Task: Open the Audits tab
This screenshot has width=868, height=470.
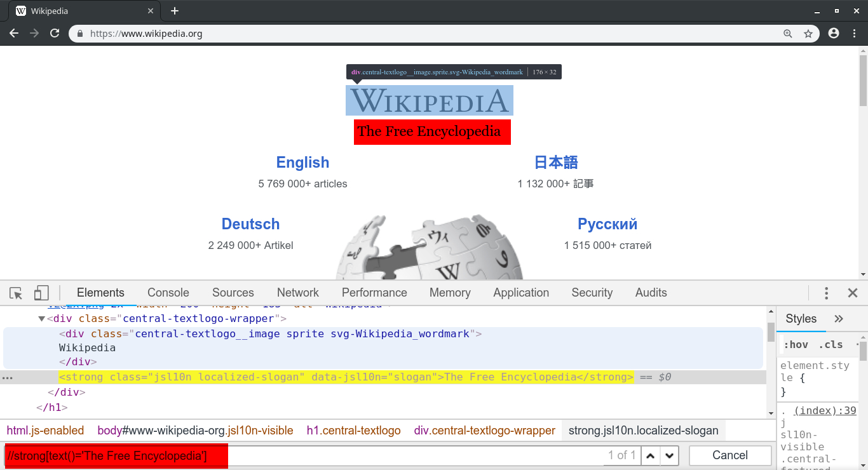Action: tap(651, 293)
